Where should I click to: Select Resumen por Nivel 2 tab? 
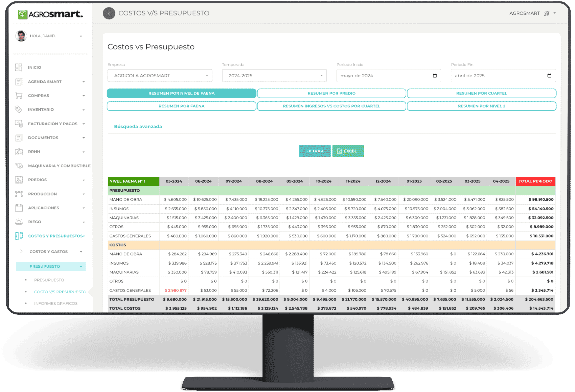pos(481,106)
